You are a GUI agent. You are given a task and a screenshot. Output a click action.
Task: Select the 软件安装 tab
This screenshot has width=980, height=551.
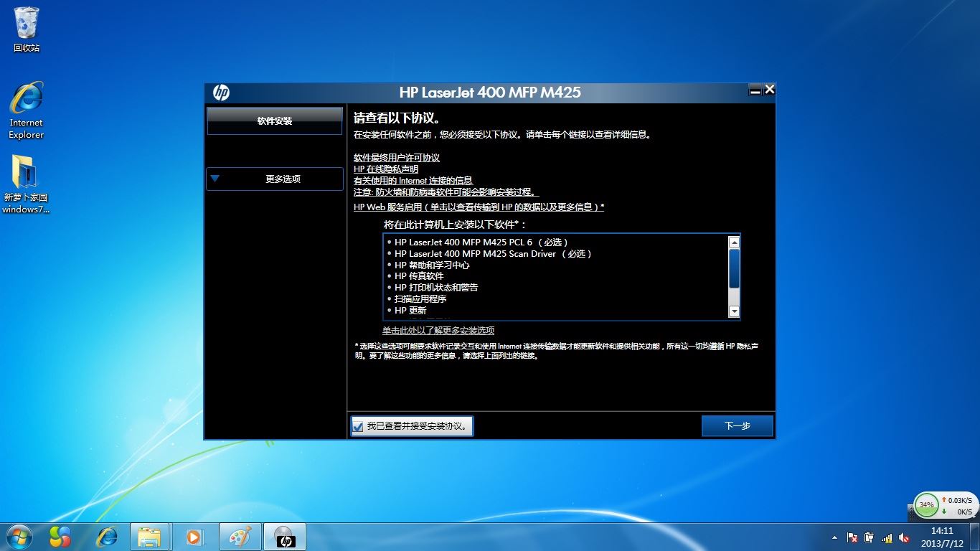tap(275, 121)
